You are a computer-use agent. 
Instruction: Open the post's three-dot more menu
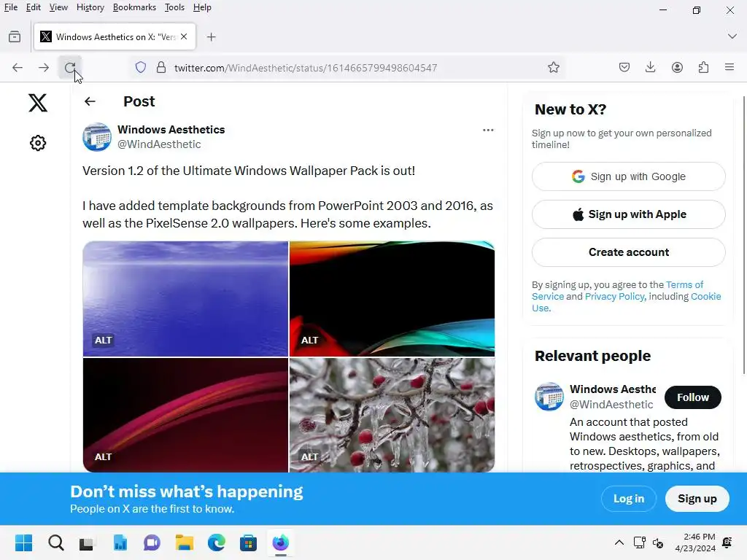(488, 130)
